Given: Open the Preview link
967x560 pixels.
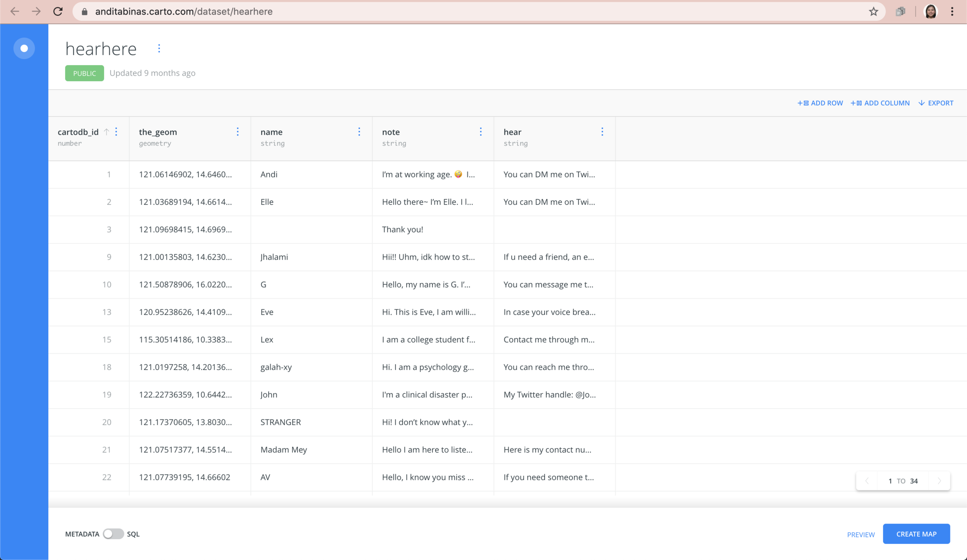Looking at the screenshot, I should tap(861, 535).
